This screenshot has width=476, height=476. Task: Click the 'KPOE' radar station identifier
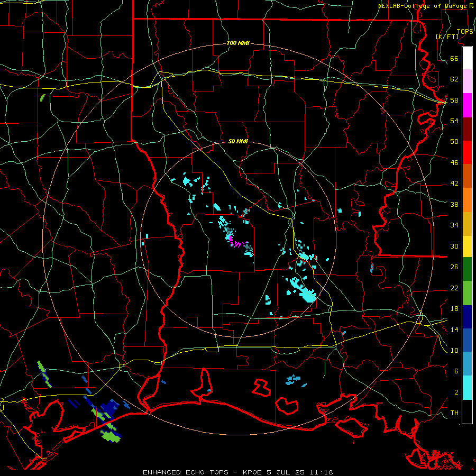253,472
